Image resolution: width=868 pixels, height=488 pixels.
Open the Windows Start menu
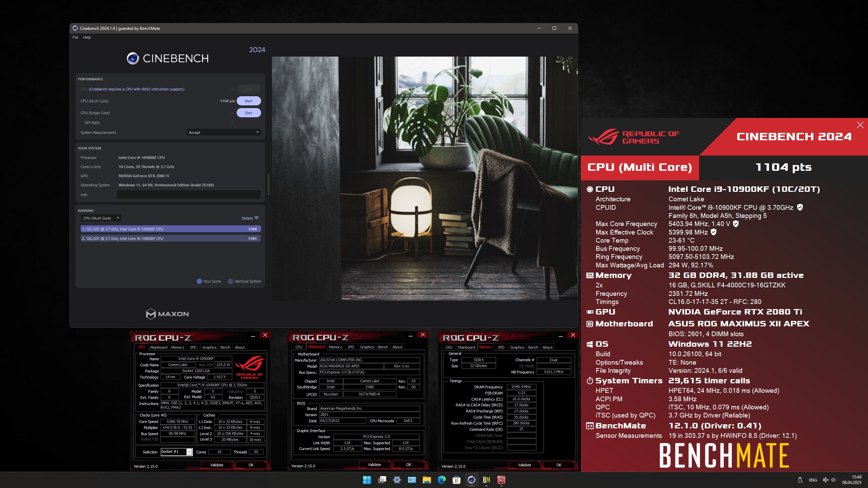point(367,480)
